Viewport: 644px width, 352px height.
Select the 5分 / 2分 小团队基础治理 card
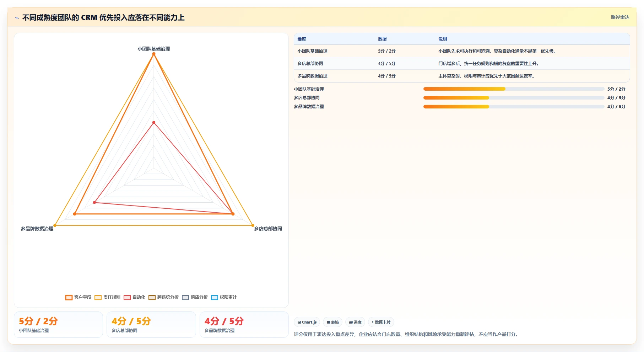(x=58, y=325)
